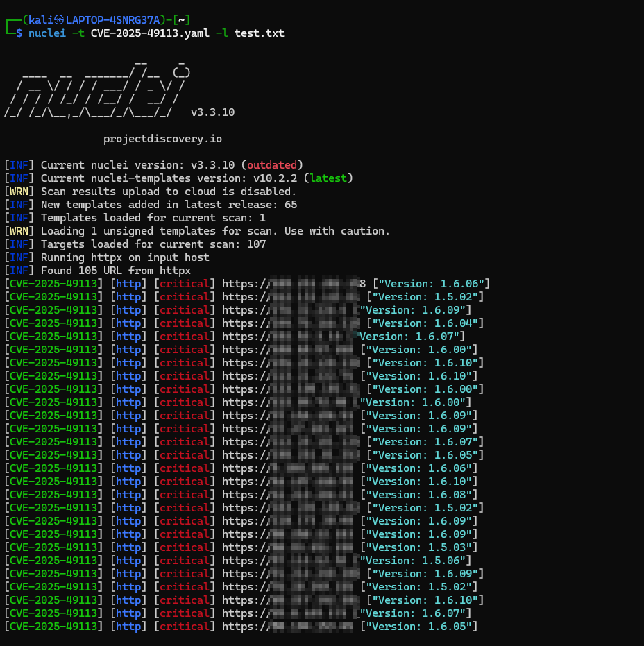644x646 pixels.
Task: Select the "CVE-2025-49113.yaml" template filename in the command
Action: pos(150,33)
